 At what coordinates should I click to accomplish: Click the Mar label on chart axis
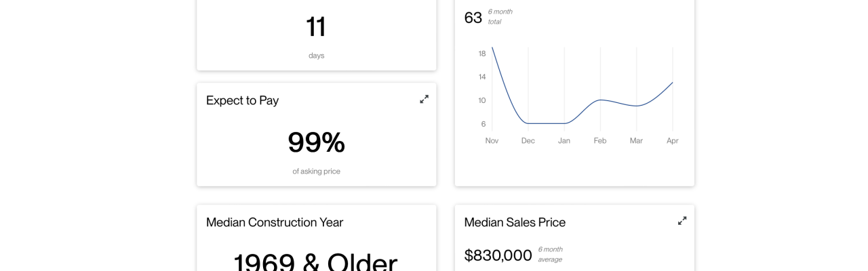tap(636, 141)
